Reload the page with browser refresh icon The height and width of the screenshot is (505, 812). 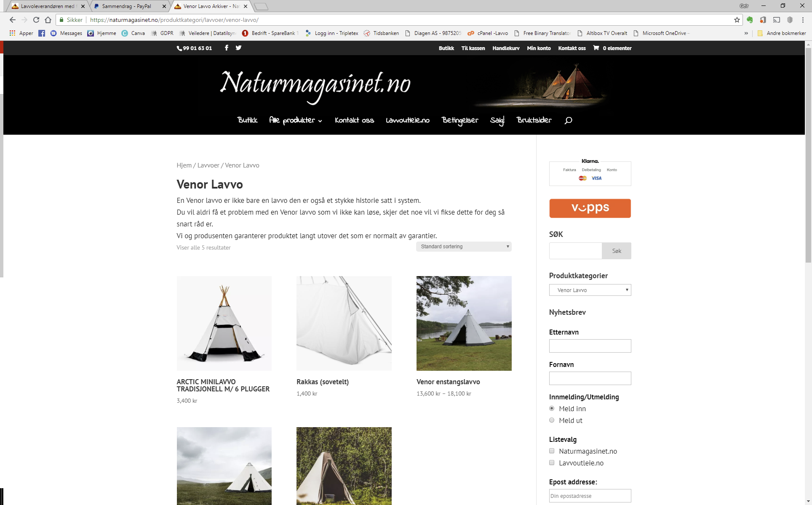click(36, 20)
